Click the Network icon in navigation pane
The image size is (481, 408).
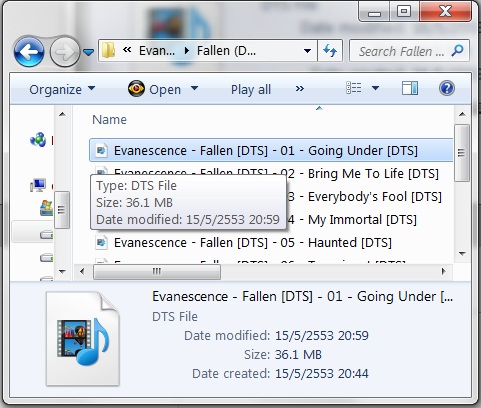click(x=38, y=139)
